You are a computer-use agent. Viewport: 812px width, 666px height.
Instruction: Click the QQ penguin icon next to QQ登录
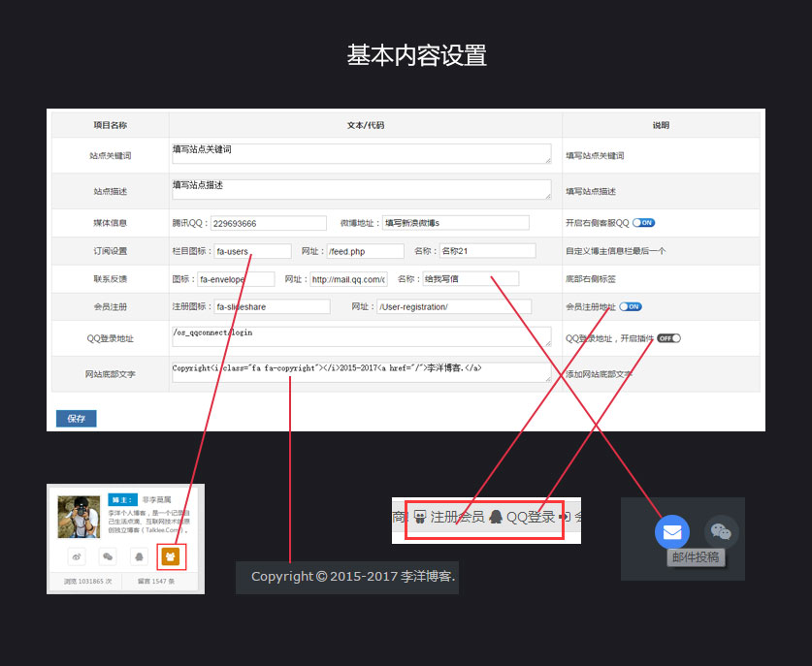click(495, 516)
